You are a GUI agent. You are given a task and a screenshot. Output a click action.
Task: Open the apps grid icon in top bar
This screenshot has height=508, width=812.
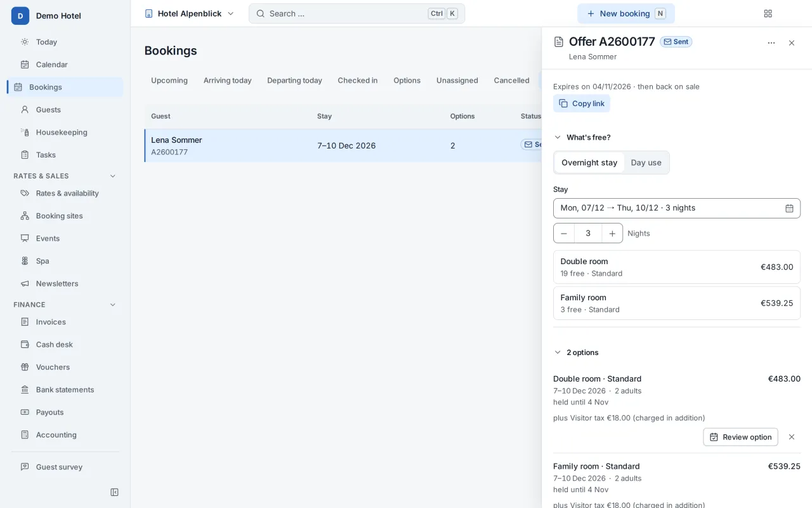768,13
